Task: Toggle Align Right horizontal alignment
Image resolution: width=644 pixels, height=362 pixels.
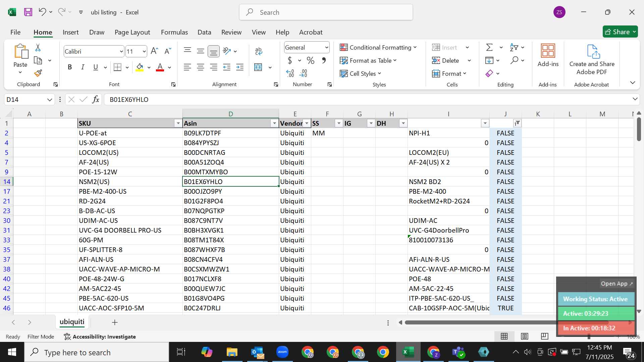Action: (x=214, y=67)
